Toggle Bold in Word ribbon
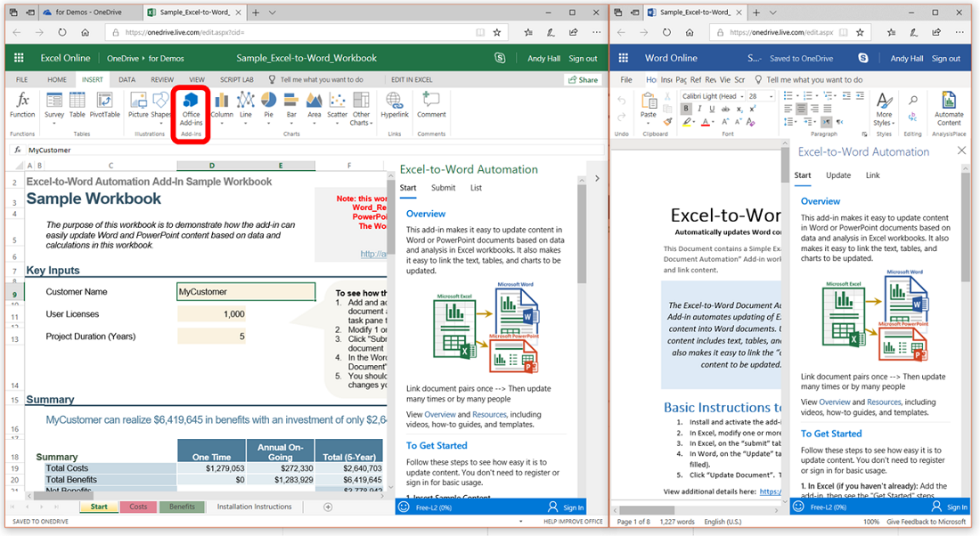The height and width of the screenshot is (536, 980). (x=686, y=109)
